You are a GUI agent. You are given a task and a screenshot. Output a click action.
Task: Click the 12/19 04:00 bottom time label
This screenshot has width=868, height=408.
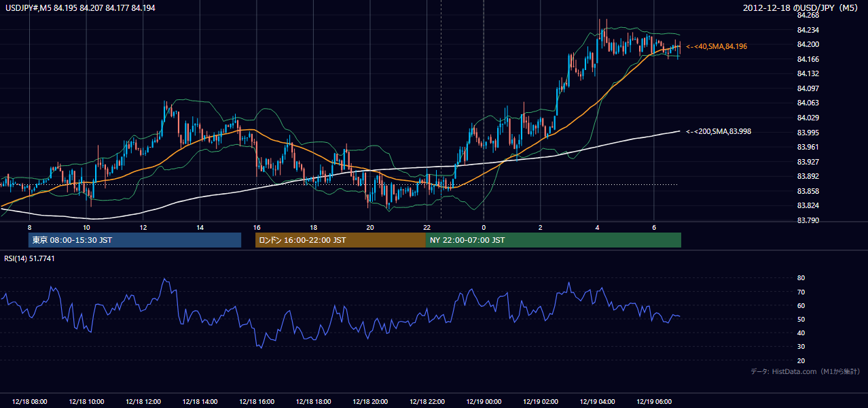[x=597, y=402]
